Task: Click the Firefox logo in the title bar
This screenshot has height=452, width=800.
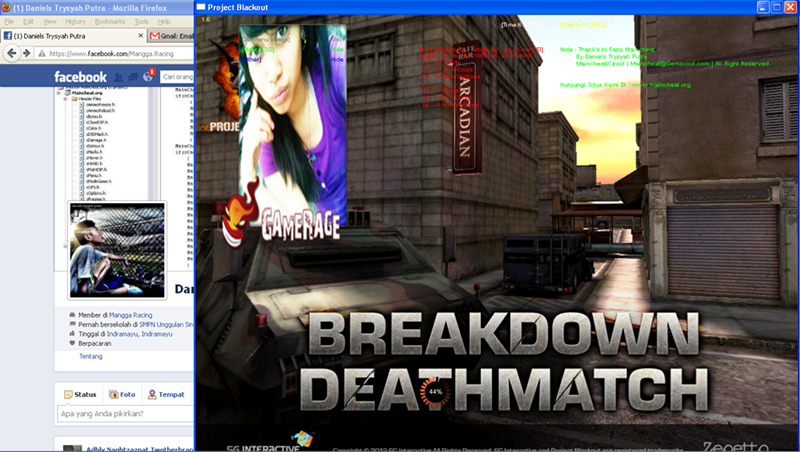Action: [x=6, y=7]
